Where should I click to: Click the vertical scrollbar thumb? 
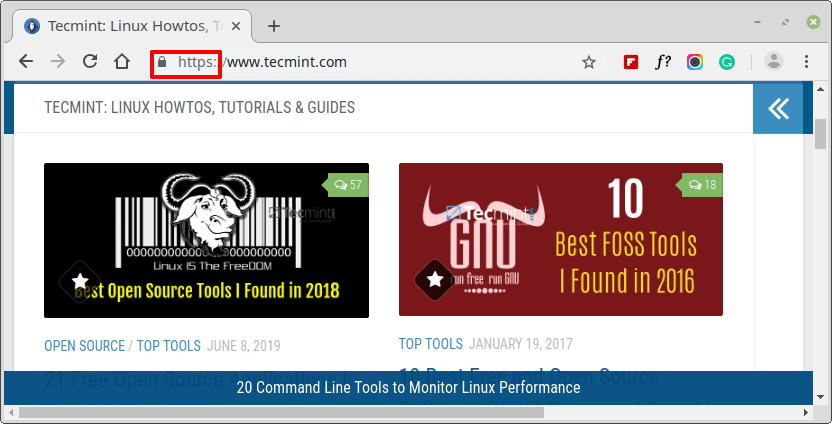tap(821, 135)
